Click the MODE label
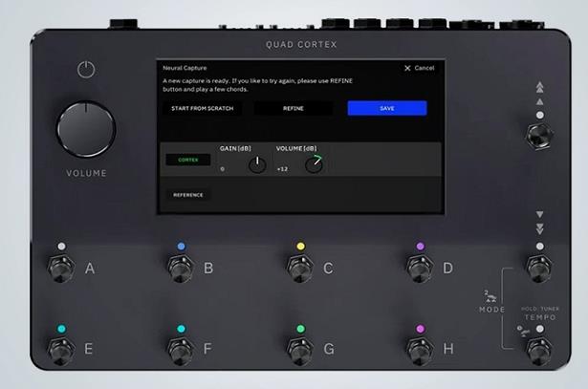Image resolution: width=588 pixels, height=389 pixels. 492,310
